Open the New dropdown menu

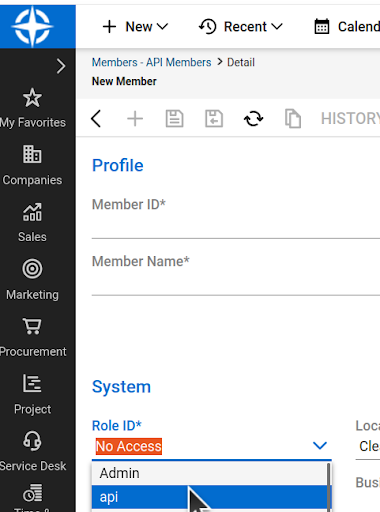point(135,27)
